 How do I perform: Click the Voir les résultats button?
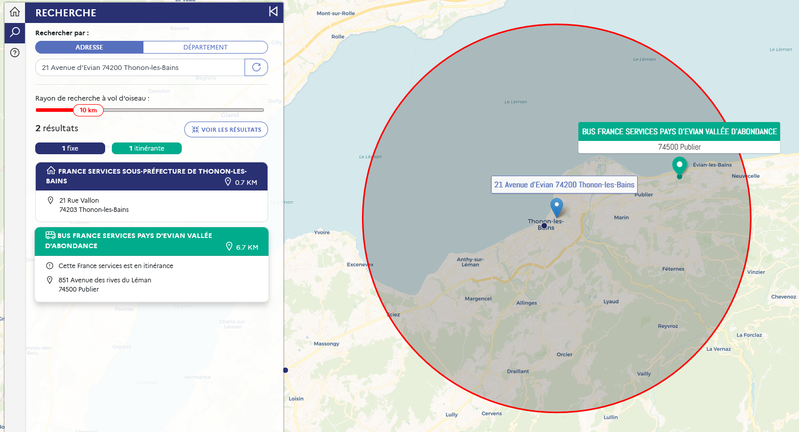(x=226, y=129)
